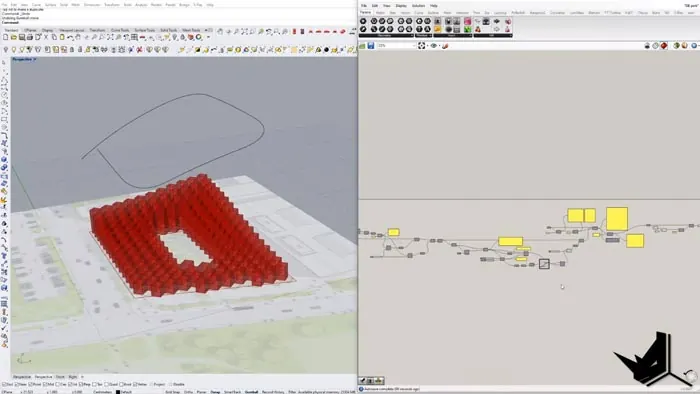Toggle the Int osnap checkbox

point(70,384)
